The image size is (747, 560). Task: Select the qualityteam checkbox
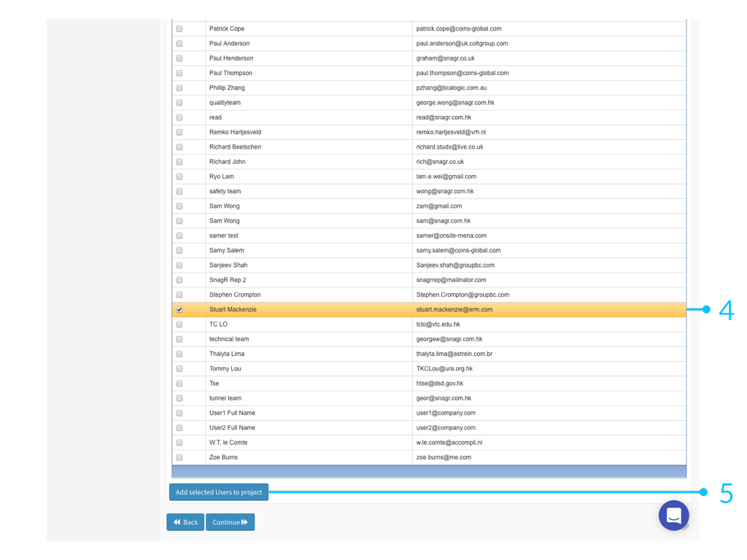coord(179,102)
